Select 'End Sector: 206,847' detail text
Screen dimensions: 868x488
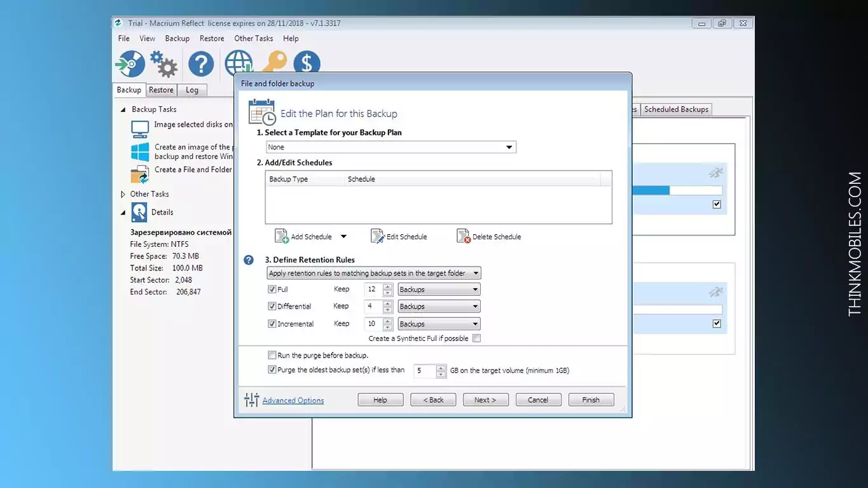tap(165, 292)
